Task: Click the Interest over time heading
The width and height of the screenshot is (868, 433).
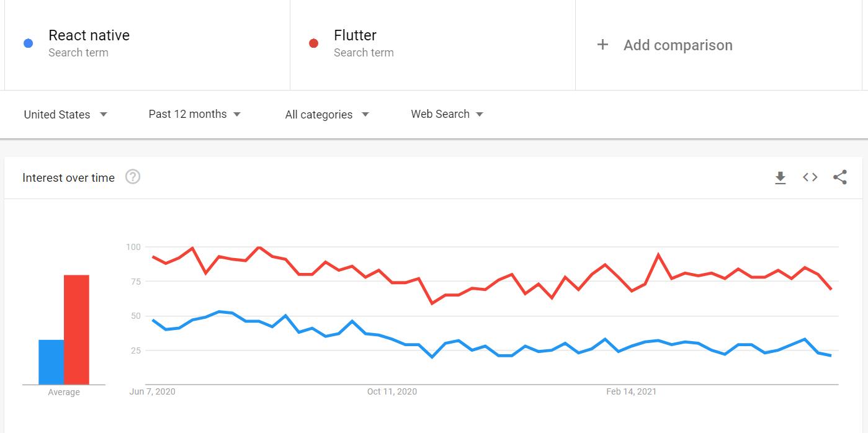Action: tap(68, 177)
